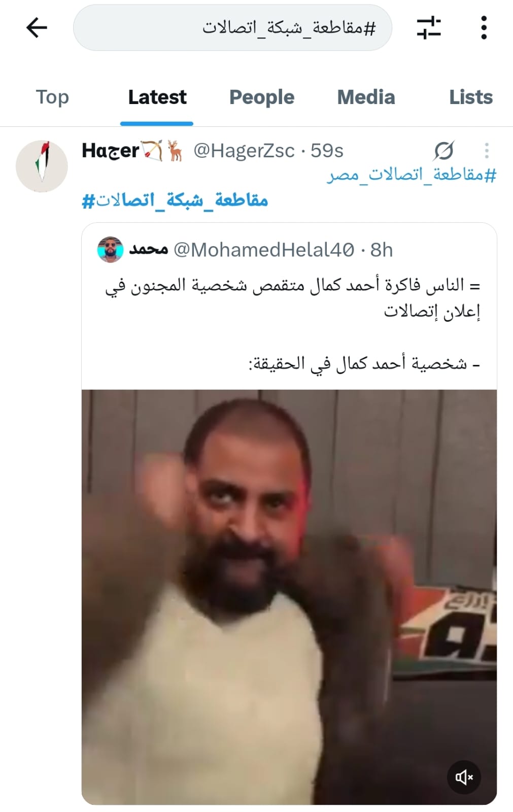
Task: Open the tweet's three-dot options menu
Action: click(x=487, y=151)
